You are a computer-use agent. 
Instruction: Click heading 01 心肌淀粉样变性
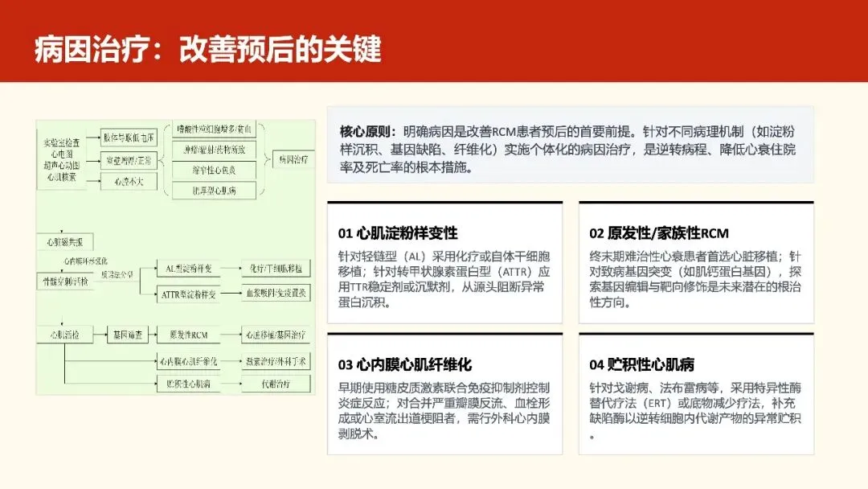(398, 233)
